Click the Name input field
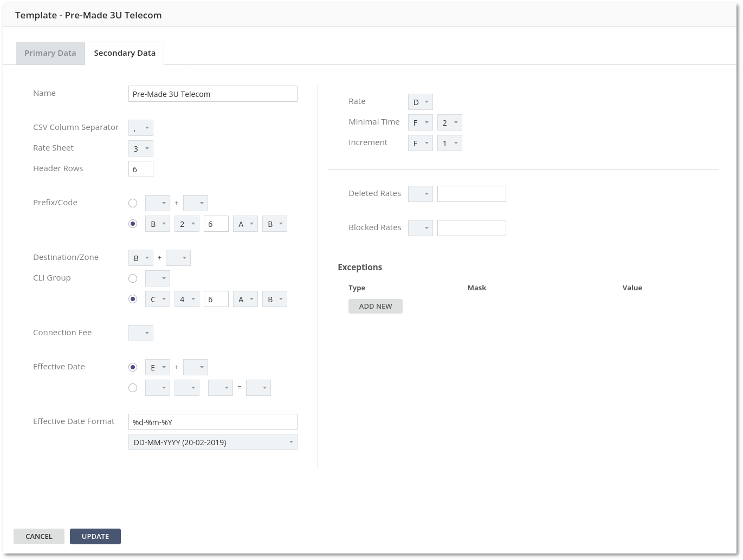Screen dimensions: 743x560 [x=212, y=94]
